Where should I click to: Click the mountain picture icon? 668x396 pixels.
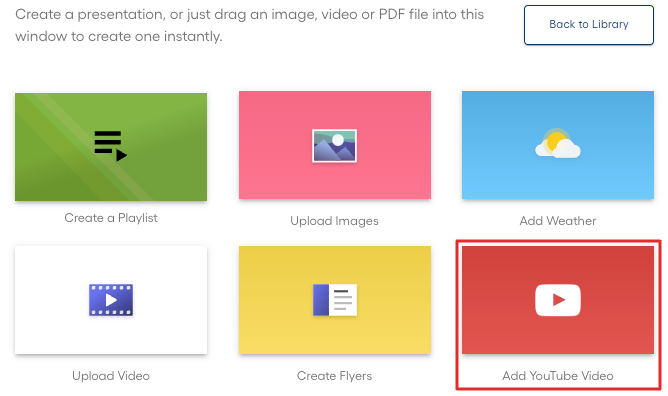(x=334, y=146)
